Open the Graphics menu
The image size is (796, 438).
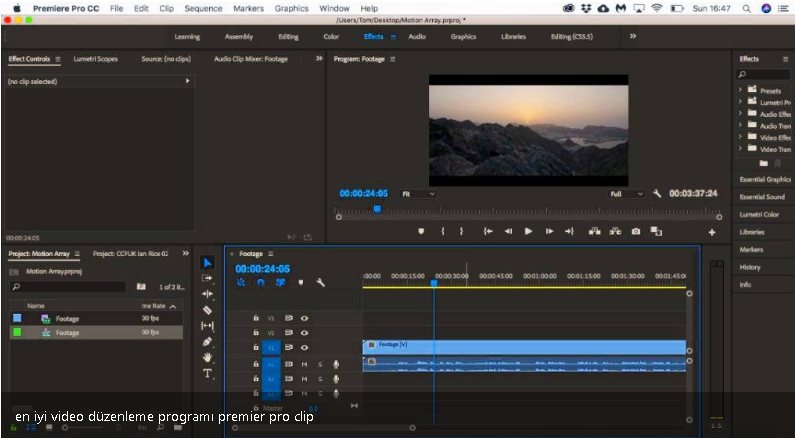291,8
